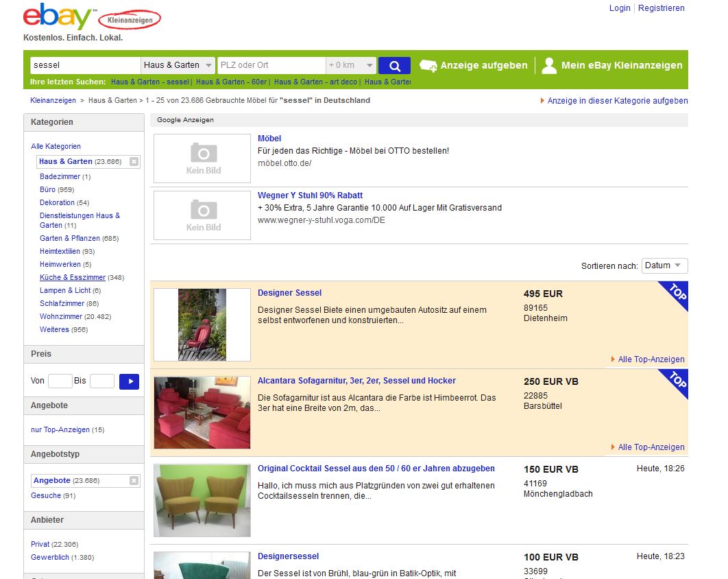The width and height of the screenshot is (728, 579).
Task: Filter by Heimwerken category
Action: [60, 264]
